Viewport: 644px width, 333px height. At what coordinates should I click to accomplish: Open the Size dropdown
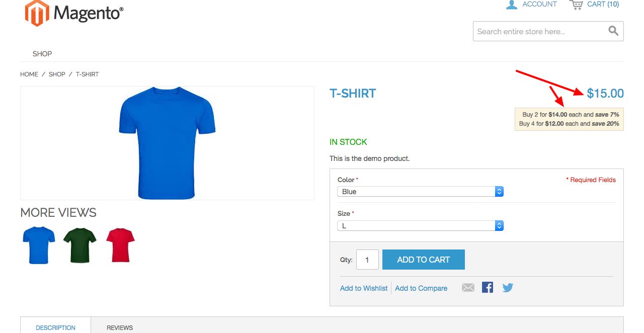[x=420, y=226]
